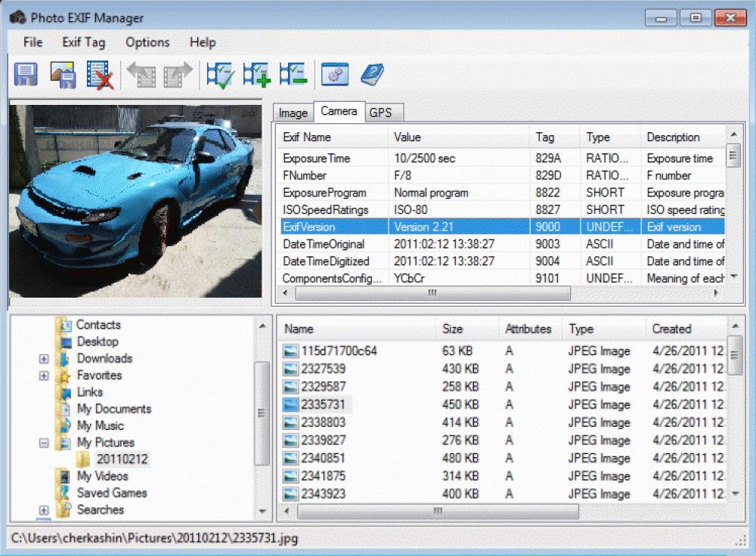
Task: Collapse the My Pictures tree branch
Action: point(43,443)
